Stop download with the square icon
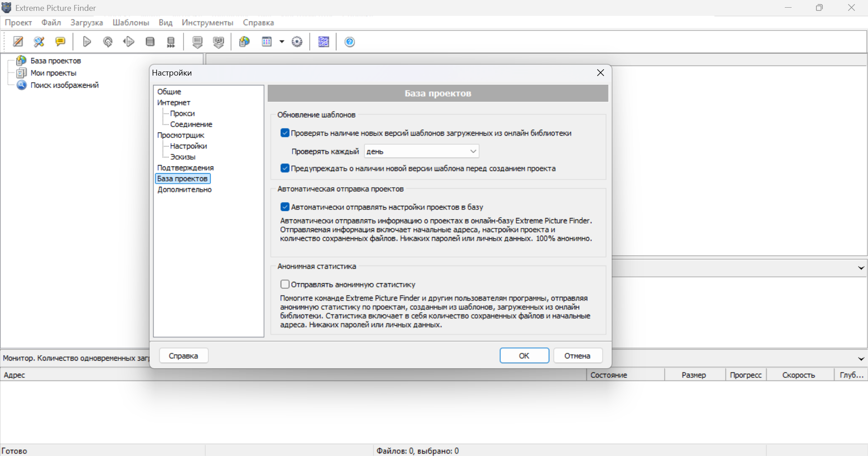The image size is (868, 456). tap(150, 42)
